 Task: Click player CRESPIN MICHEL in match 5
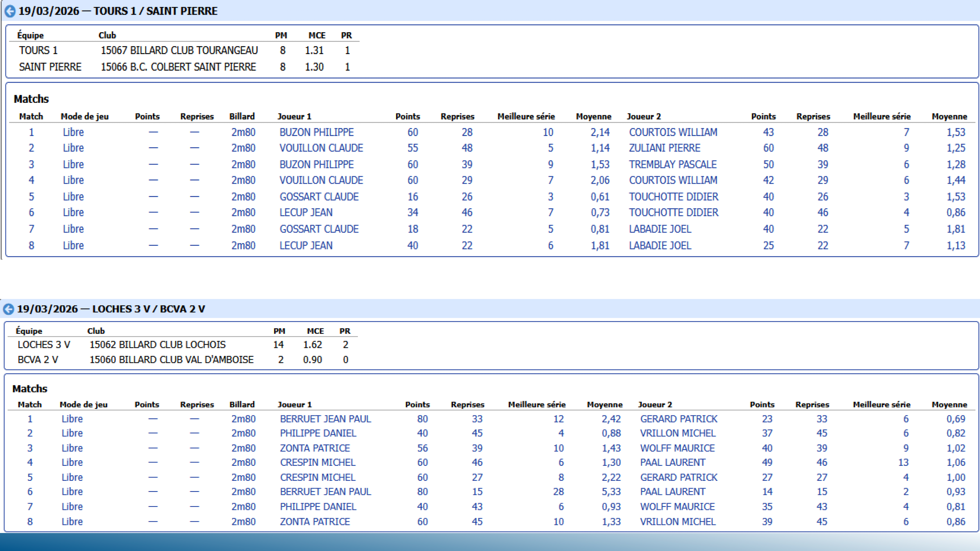click(x=317, y=477)
